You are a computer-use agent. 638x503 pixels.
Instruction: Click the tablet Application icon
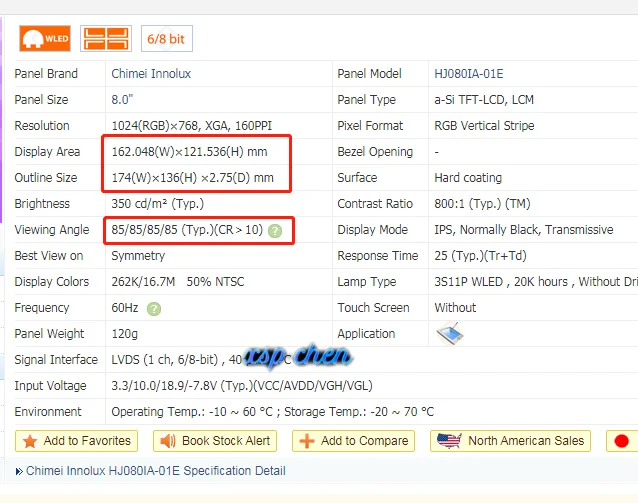pyautogui.click(x=450, y=334)
